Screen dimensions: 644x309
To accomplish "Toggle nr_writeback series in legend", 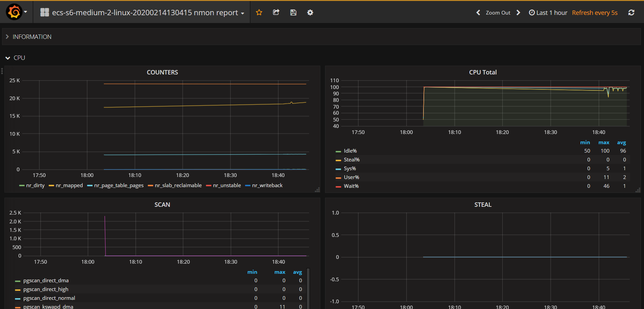I will point(267,185).
